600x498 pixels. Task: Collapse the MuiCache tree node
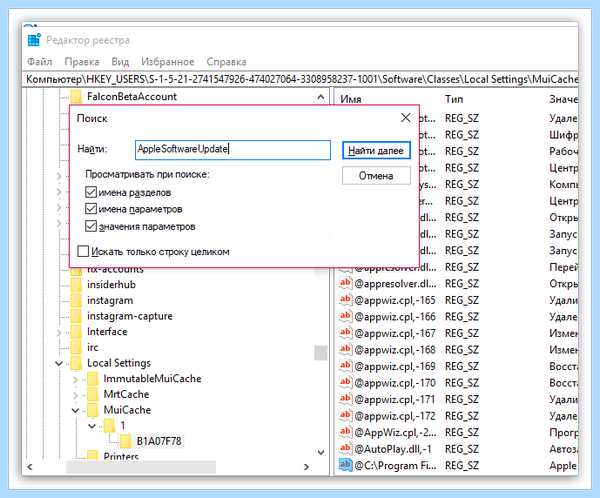point(75,411)
